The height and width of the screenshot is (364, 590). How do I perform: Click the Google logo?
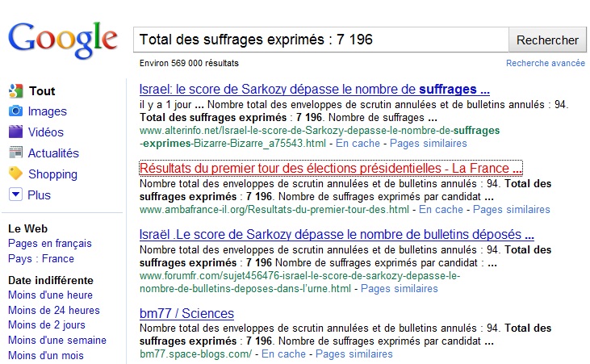[63, 40]
